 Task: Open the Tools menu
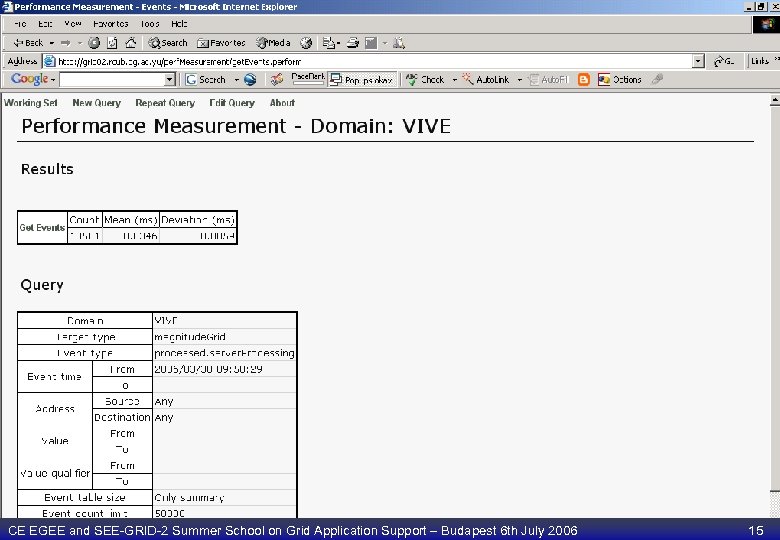150,24
